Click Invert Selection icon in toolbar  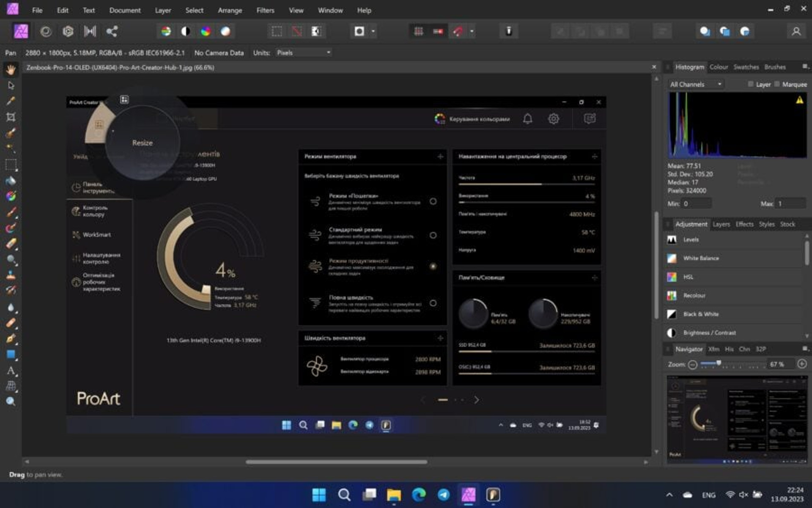(316, 31)
